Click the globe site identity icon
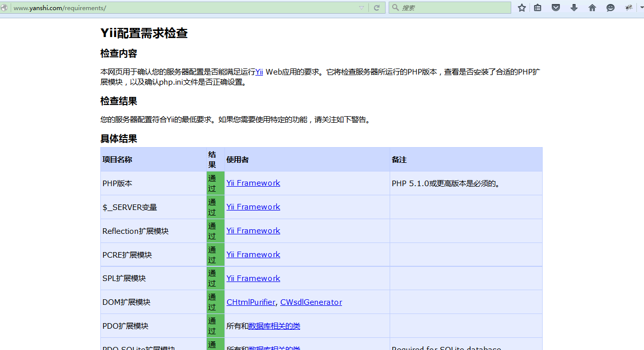644x350 pixels. coord(5,8)
